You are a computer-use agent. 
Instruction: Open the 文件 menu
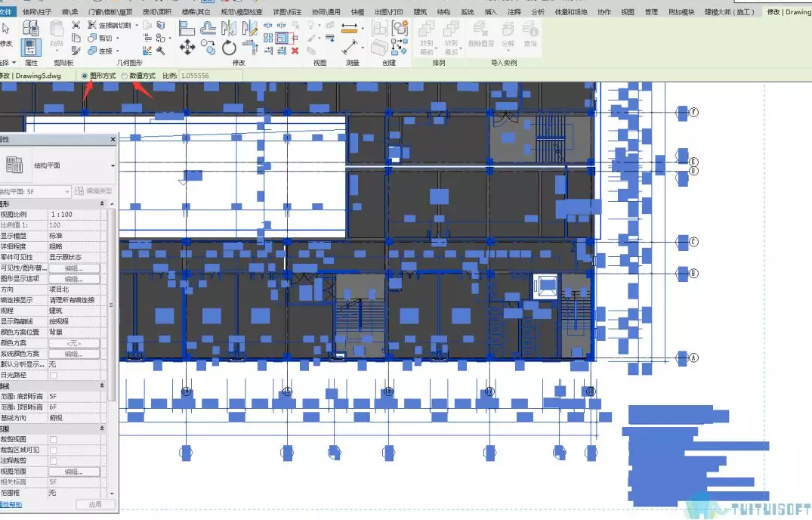coord(6,11)
